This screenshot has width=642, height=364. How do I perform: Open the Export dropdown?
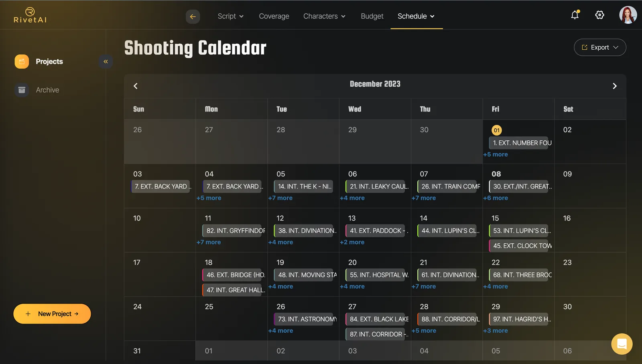600,47
